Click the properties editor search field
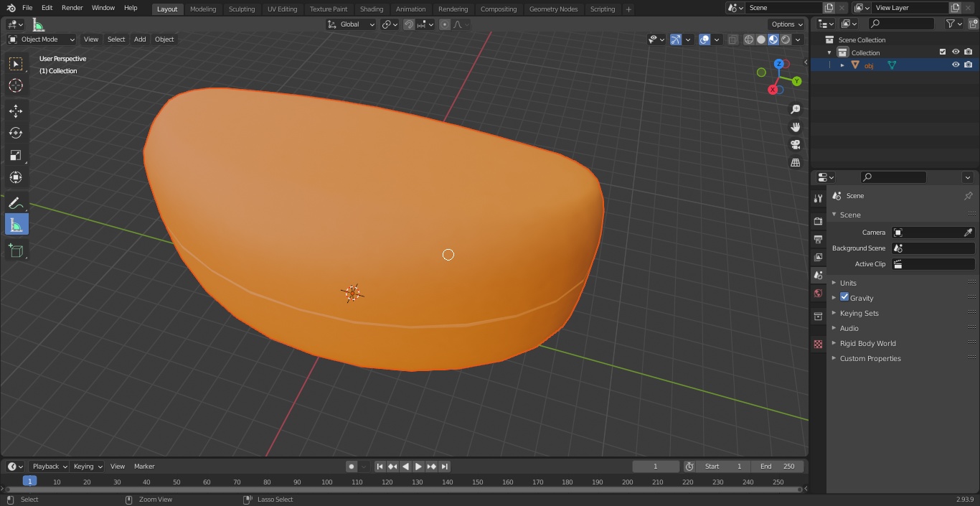The image size is (980, 506). click(x=893, y=177)
